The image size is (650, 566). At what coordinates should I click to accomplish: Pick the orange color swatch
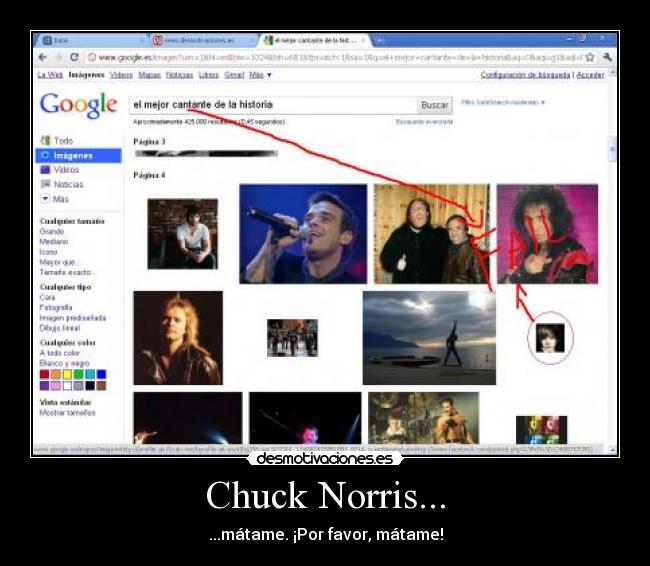(x=56, y=374)
